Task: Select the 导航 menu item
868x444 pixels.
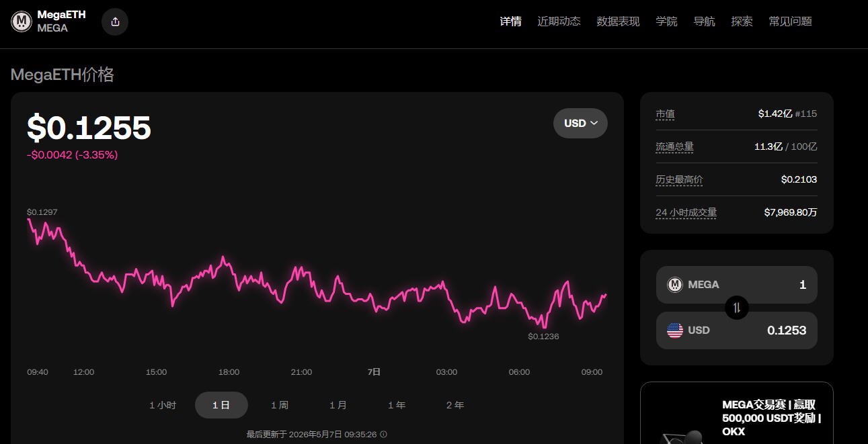Action: point(704,21)
